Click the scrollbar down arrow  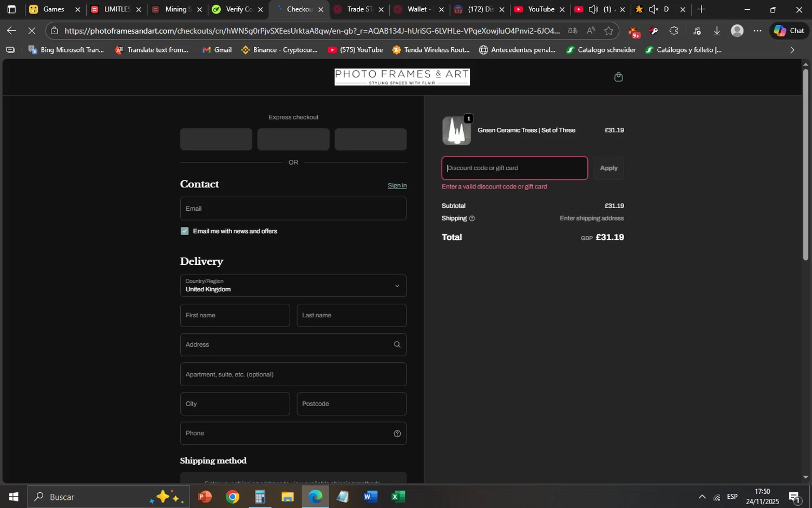pos(806,477)
